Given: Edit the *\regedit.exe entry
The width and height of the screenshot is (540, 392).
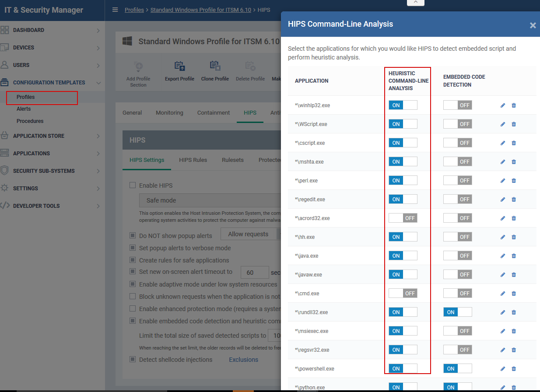Looking at the screenshot, I should [x=503, y=199].
